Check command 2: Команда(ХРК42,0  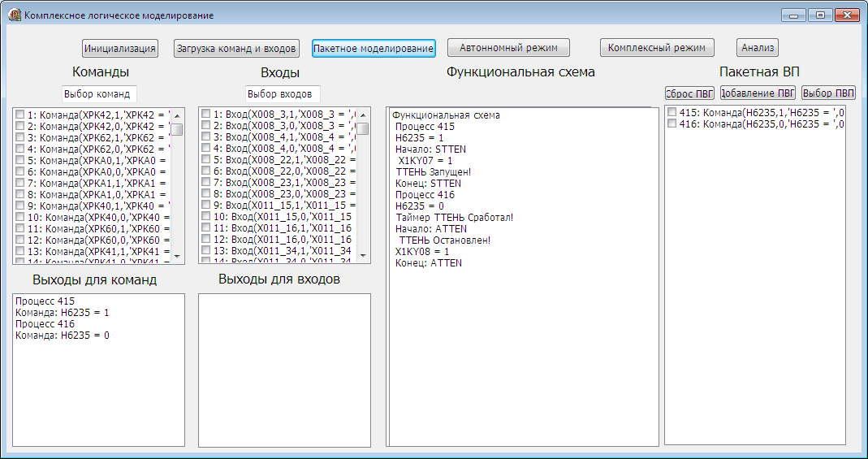point(20,125)
